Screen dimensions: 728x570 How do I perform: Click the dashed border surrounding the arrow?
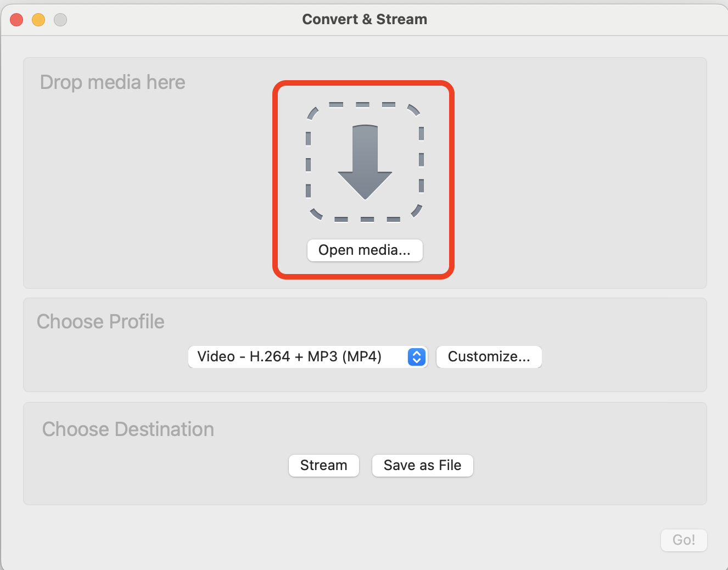click(x=364, y=104)
